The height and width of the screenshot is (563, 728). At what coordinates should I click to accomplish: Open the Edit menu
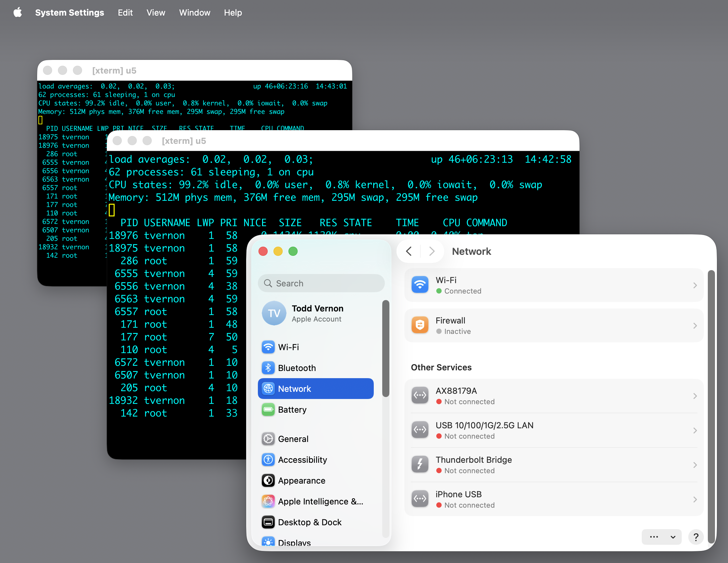point(125,13)
